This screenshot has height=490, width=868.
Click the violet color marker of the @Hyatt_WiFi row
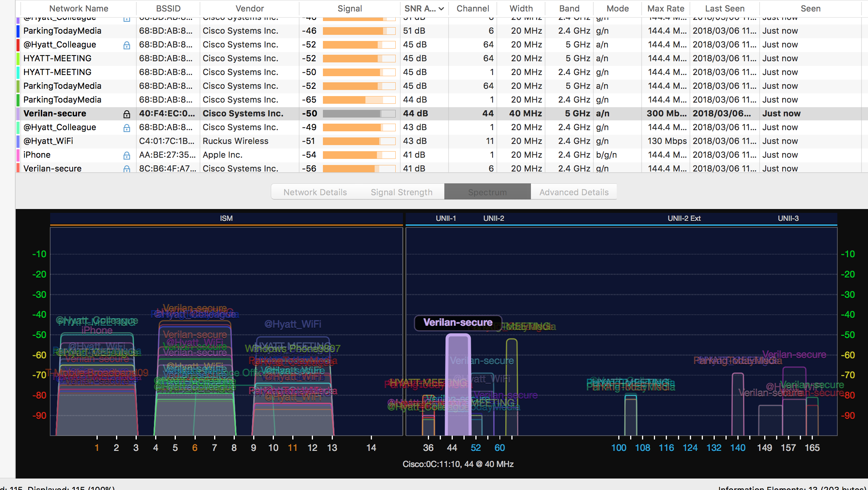pyautogui.click(x=18, y=141)
